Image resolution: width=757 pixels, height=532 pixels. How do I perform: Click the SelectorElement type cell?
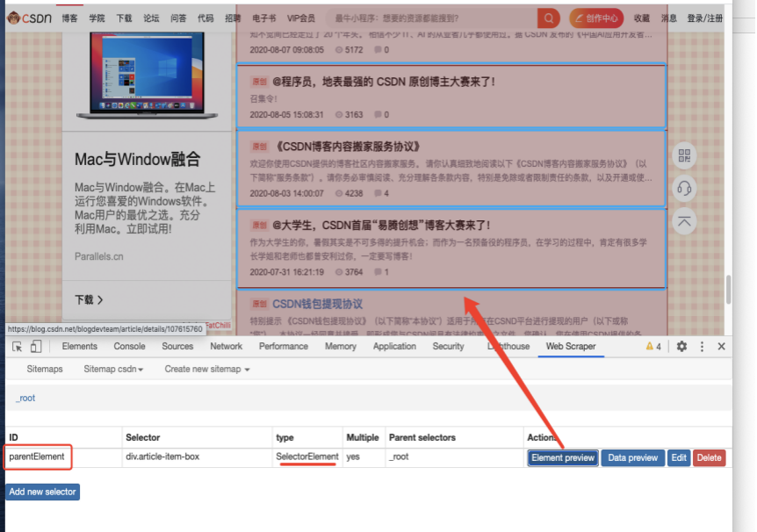[307, 457]
